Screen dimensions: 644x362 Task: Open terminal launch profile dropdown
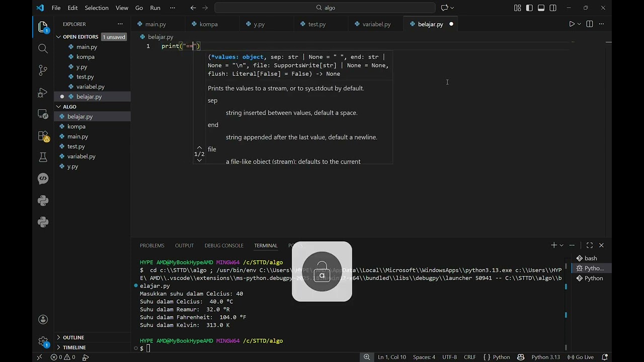(561, 245)
